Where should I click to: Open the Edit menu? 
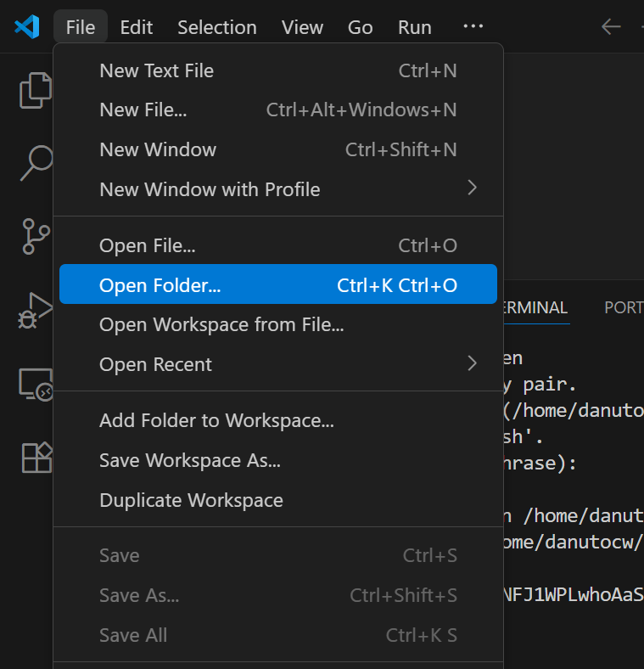tap(136, 27)
